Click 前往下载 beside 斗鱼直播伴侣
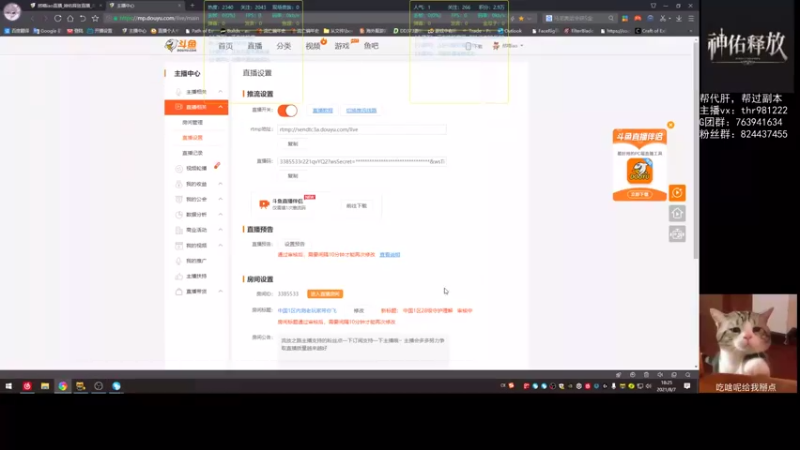This screenshot has width=800, height=450. [356, 206]
